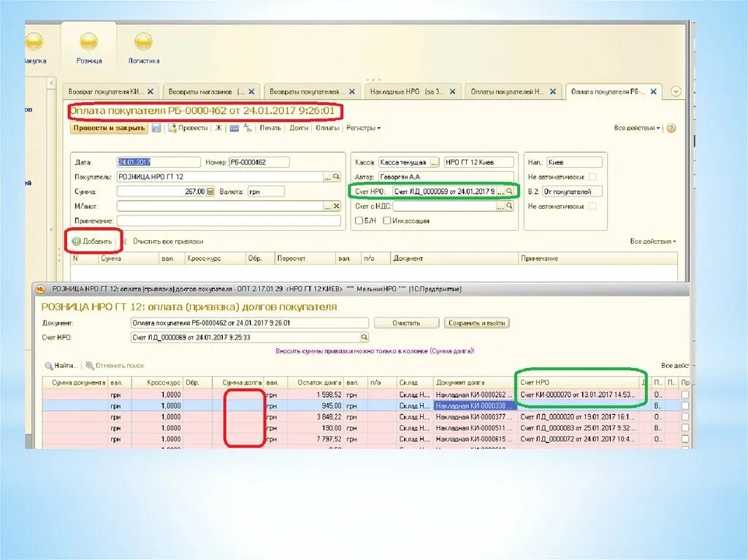The image size is (748, 560).
Task: Click the Отменить поиск icon
Action: 90,365
